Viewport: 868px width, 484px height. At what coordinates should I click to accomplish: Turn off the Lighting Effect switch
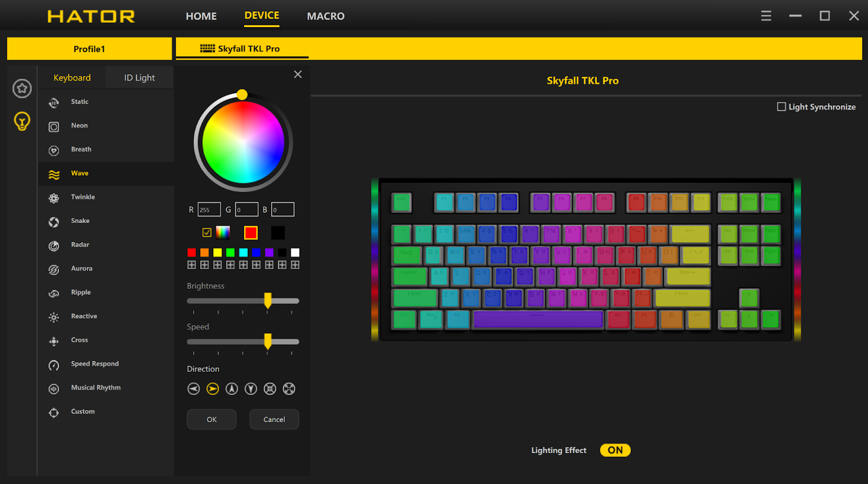tap(615, 450)
